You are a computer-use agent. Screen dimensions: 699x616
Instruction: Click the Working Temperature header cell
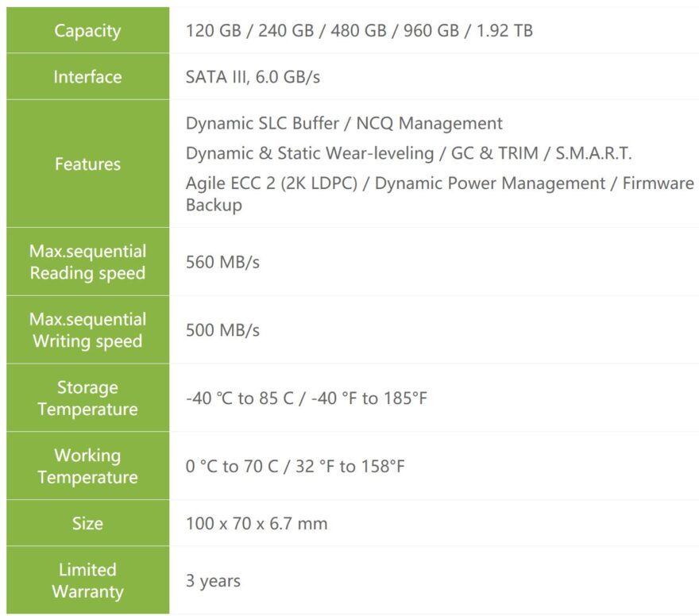[x=87, y=467]
